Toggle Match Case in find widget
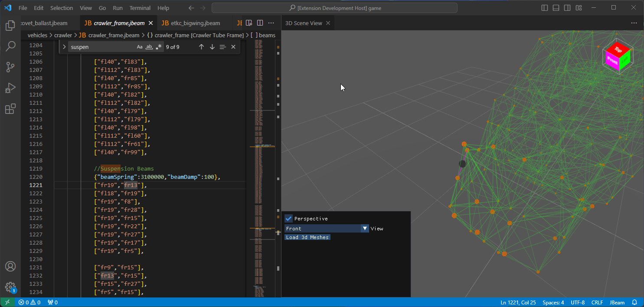 point(140,47)
